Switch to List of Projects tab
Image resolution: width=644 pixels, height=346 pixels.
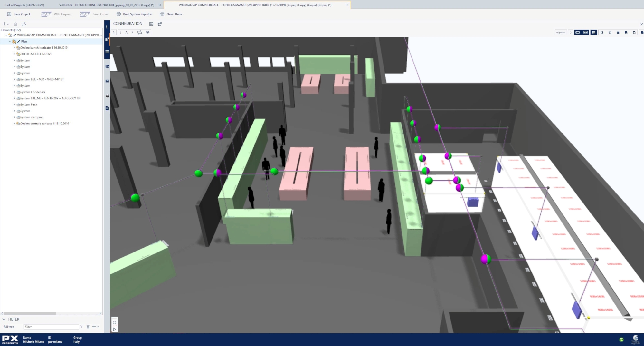(x=25, y=5)
